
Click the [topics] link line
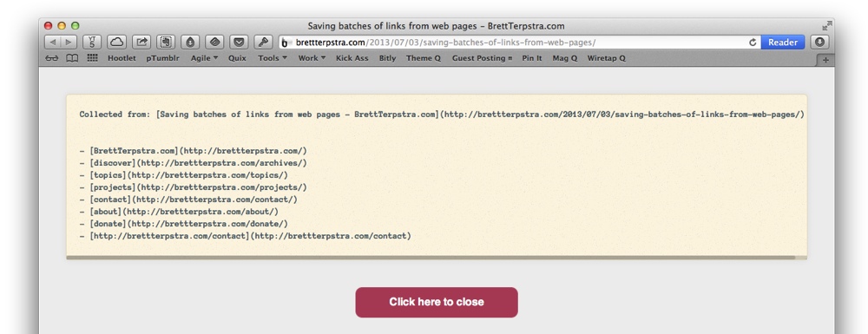pos(184,175)
